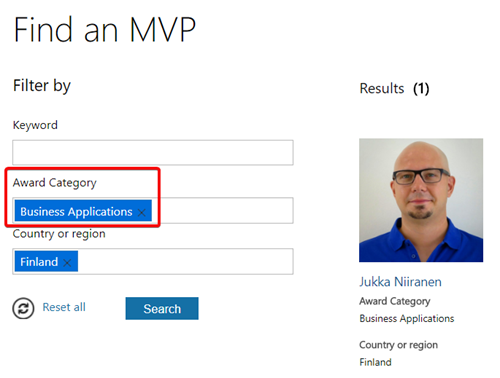The width and height of the screenshot is (500, 378).
Task: Click the Filter by heading
Action: (x=42, y=86)
